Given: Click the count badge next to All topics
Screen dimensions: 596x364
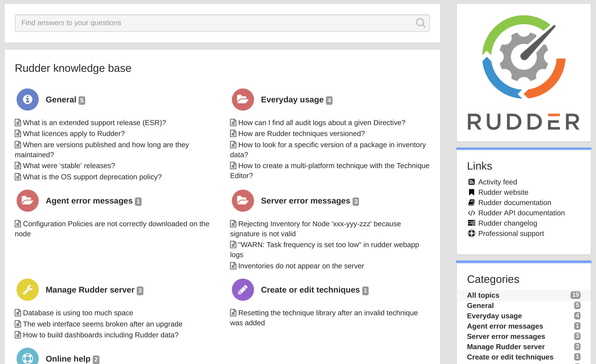Looking at the screenshot, I should 575,295.
